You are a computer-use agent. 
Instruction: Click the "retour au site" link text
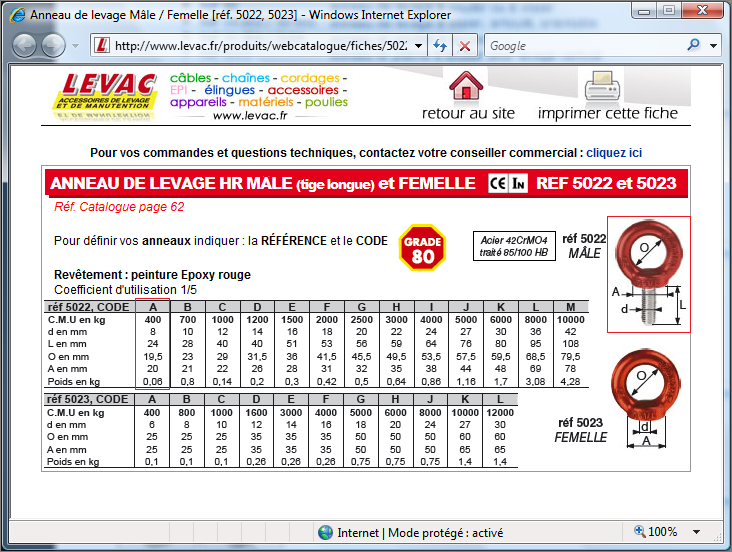coord(468,113)
